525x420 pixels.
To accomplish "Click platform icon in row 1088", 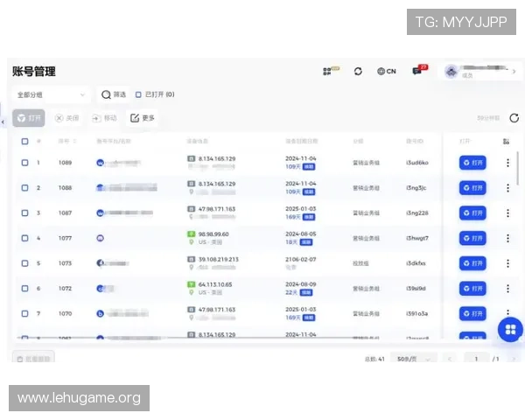I will (x=100, y=187).
